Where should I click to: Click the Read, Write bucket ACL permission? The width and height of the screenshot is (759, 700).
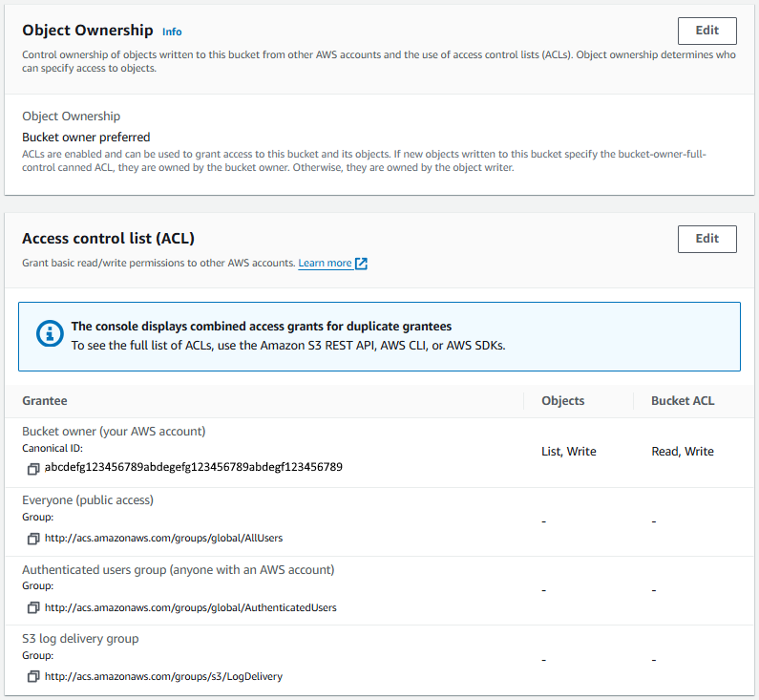[683, 452]
